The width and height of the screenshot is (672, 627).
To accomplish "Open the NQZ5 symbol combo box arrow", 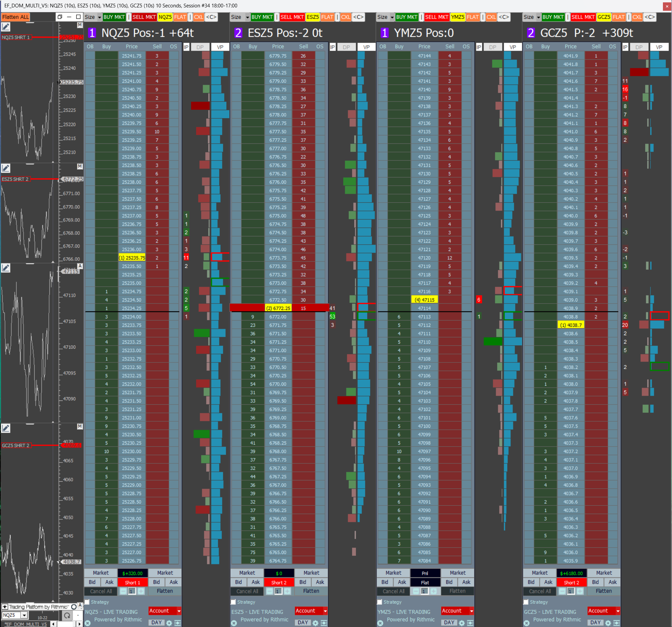I will (x=24, y=615).
